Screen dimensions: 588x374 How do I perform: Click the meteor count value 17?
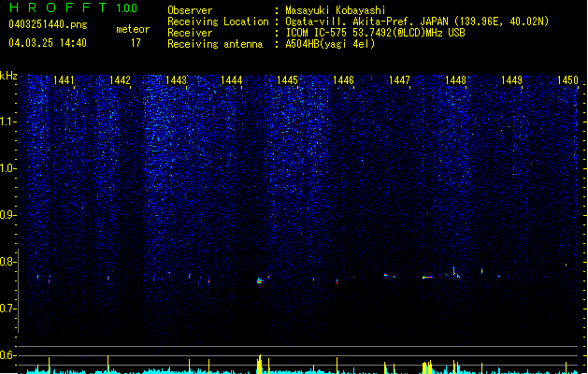coord(136,43)
